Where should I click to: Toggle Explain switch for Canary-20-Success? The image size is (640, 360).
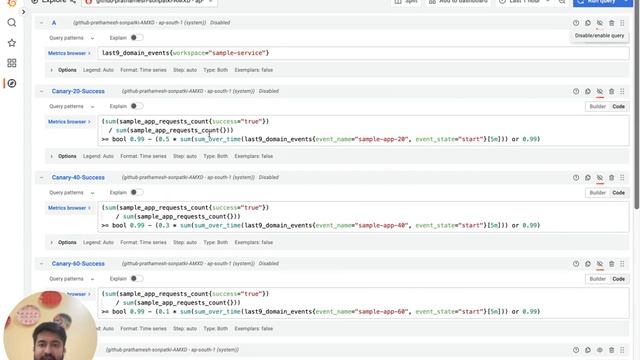tap(137, 106)
